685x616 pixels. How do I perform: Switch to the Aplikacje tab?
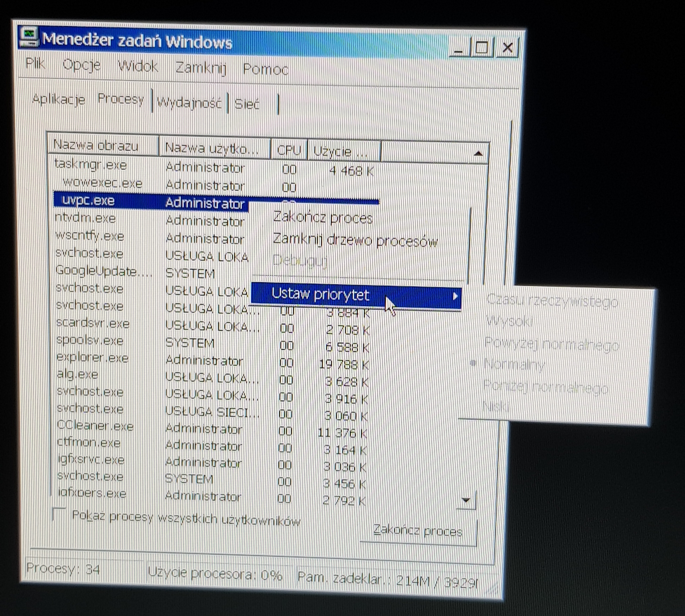click(59, 100)
